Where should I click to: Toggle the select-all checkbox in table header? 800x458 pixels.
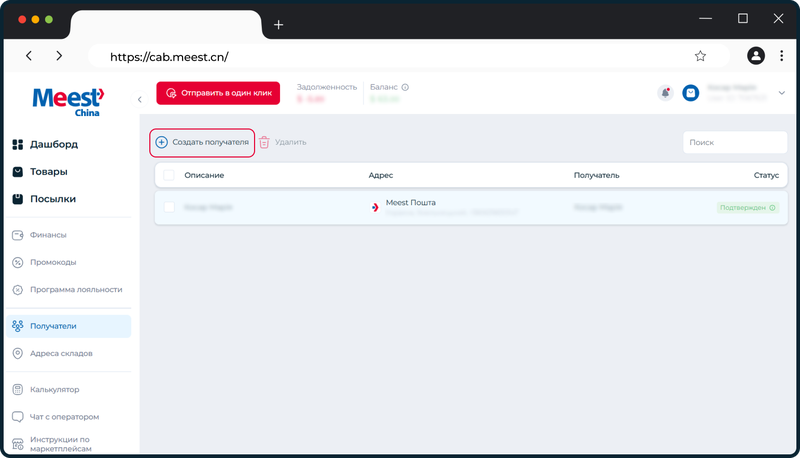pos(169,175)
